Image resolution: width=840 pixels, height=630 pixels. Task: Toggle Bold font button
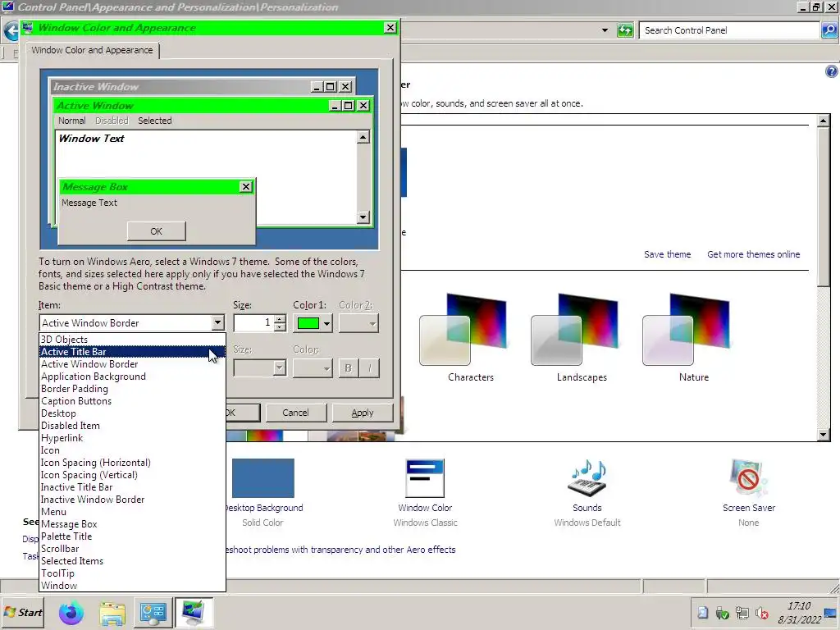tap(348, 368)
